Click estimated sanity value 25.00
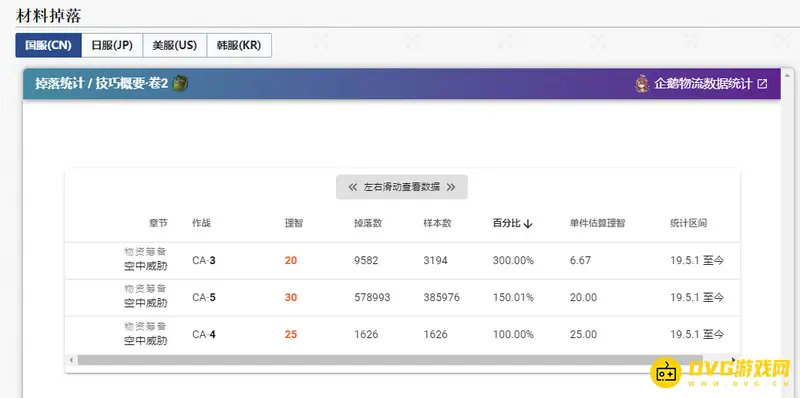 (x=583, y=335)
